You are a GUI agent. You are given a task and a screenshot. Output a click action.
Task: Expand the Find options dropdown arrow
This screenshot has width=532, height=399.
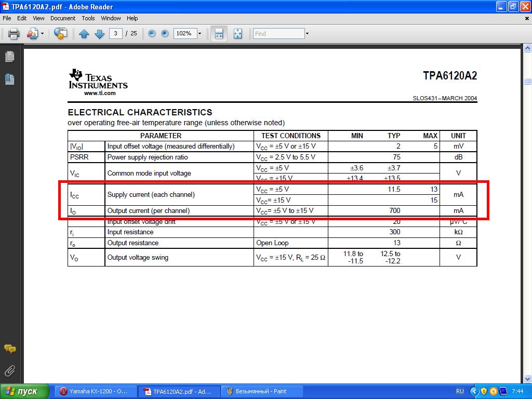[307, 34]
